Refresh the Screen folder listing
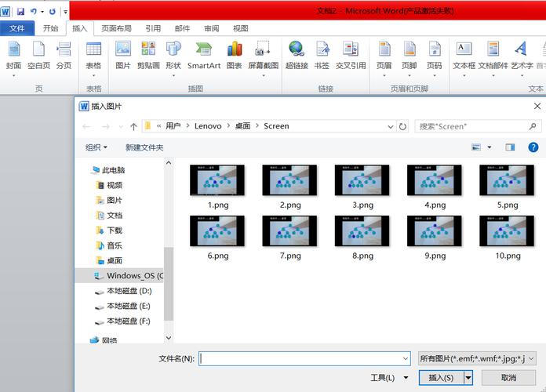This screenshot has height=392, width=546. click(x=402, y=126)
